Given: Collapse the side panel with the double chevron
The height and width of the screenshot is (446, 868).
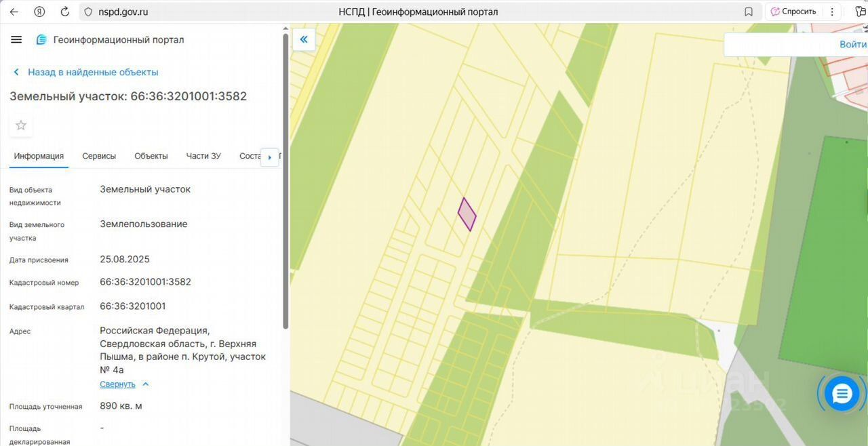Looking at the screenshot, I should (304, 39).
